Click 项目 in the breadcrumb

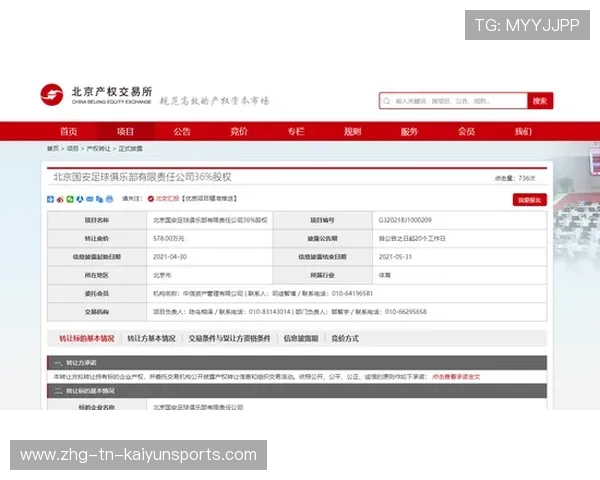coord(72,149)
